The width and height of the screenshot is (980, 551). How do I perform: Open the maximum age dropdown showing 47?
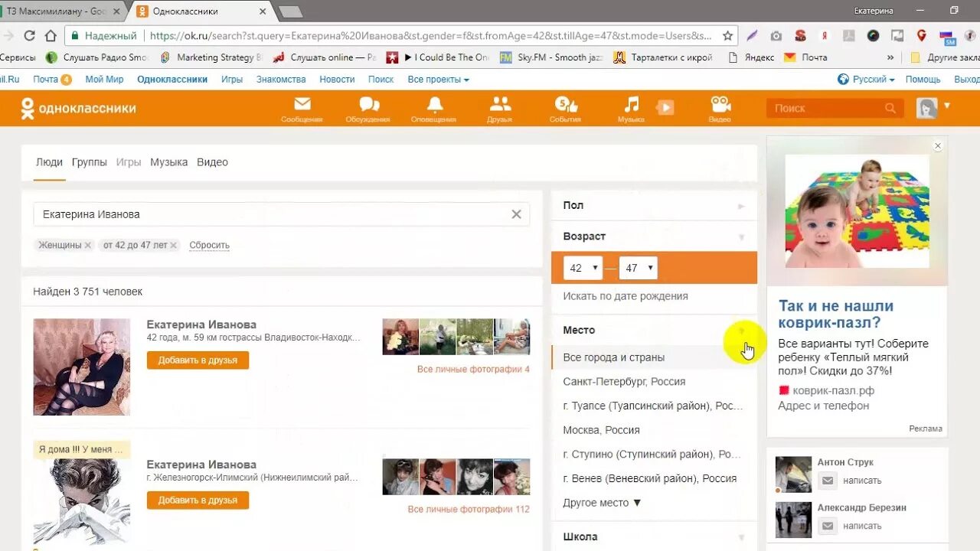coord(639,268)
